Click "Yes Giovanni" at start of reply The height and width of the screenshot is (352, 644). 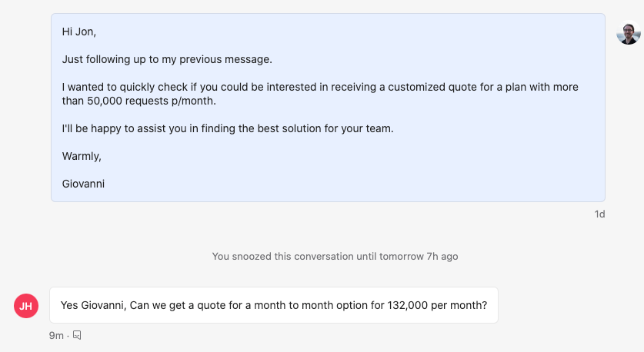pyautogui.click(x=93, y=305)
